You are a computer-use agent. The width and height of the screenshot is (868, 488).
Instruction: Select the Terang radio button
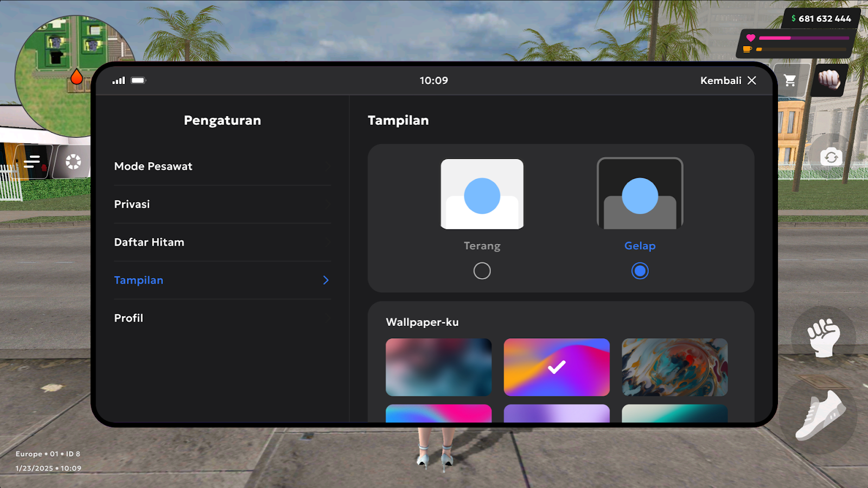(482, 271)
